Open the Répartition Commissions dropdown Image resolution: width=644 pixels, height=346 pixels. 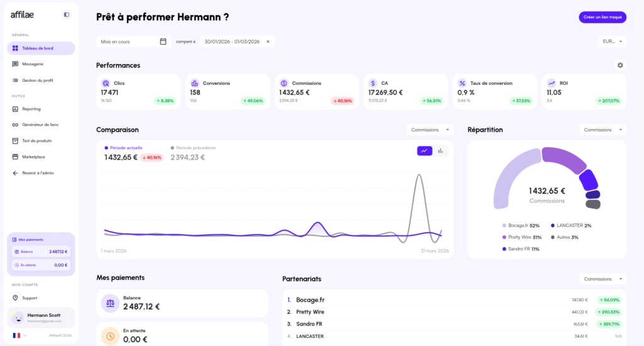pos(602,130)
